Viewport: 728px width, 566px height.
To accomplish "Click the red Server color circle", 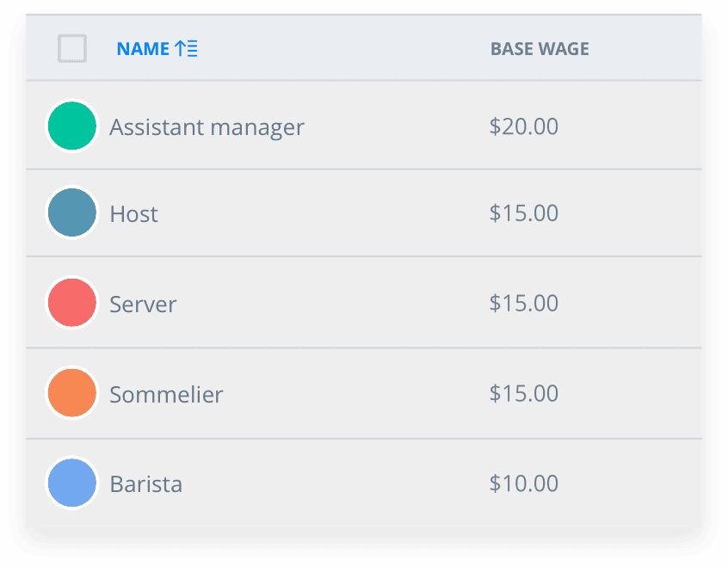I will coord(72,303).
